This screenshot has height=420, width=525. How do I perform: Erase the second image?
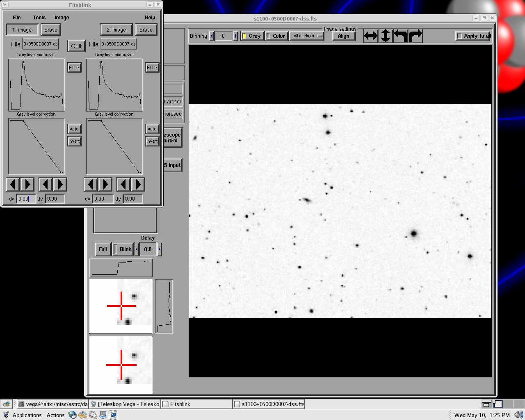pyautogui.click(x=146, y=30)
